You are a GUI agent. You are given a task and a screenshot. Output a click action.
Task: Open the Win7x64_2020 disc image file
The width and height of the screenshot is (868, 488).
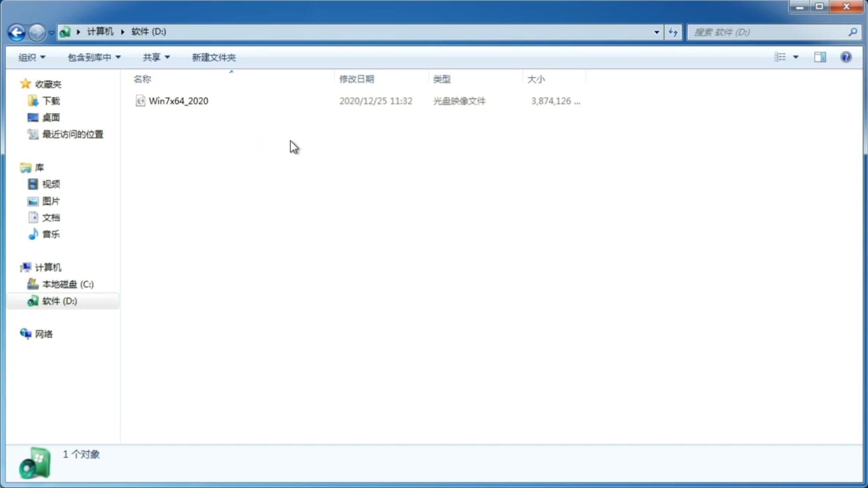tap(178, 101)
